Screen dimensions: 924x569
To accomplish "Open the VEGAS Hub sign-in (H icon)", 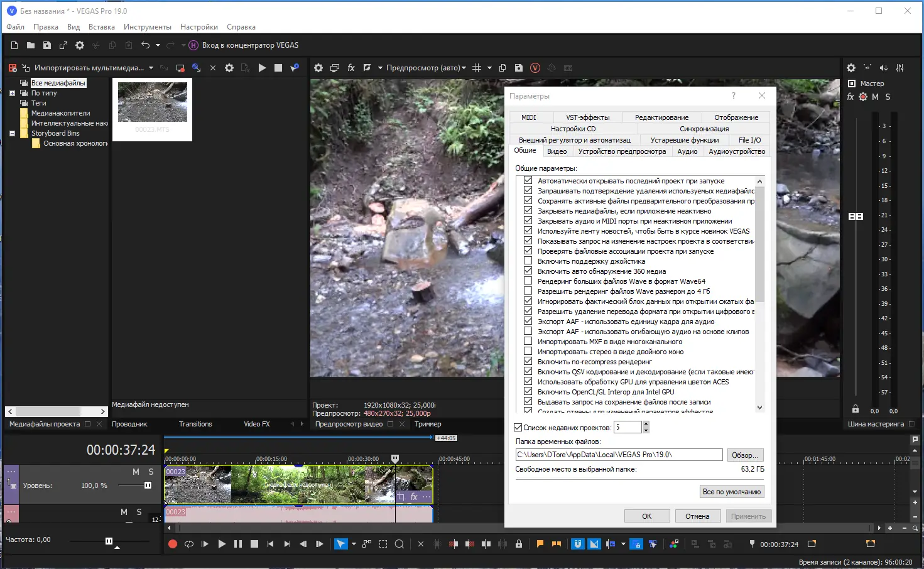I will click(x=193, y=45).
